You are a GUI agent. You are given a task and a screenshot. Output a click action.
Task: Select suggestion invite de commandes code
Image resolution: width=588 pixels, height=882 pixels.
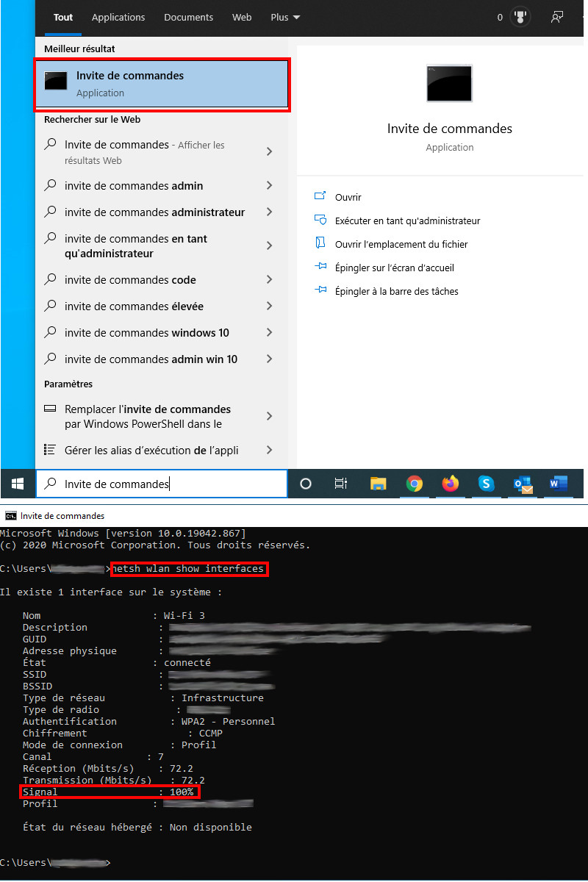(x=130, y=280)
